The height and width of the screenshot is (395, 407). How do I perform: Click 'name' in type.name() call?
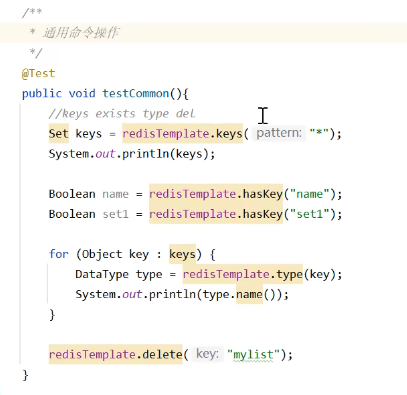coord(249,294)
